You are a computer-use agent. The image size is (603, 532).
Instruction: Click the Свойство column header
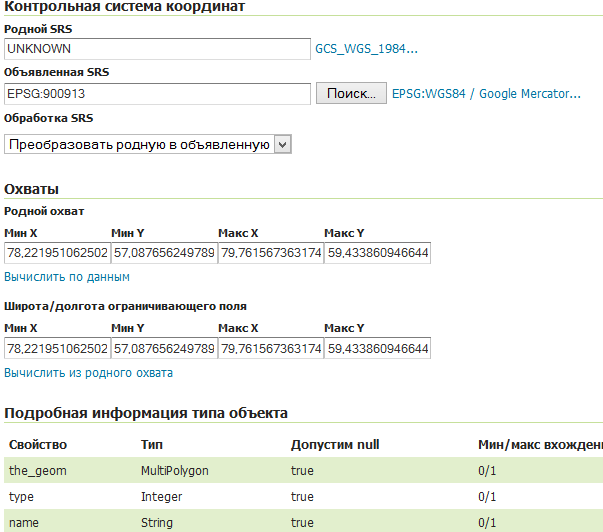pos(36,444)
